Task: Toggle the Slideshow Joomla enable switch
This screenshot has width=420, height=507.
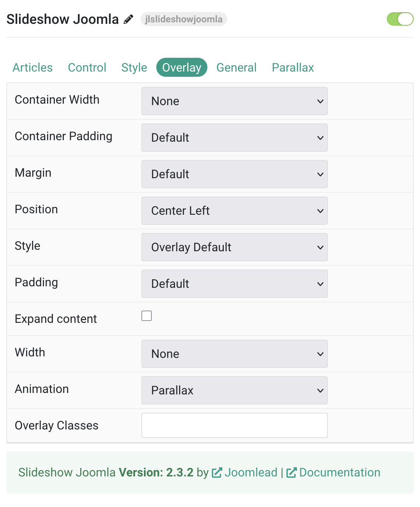Action: pyautogui.click(x=400, y=19)
